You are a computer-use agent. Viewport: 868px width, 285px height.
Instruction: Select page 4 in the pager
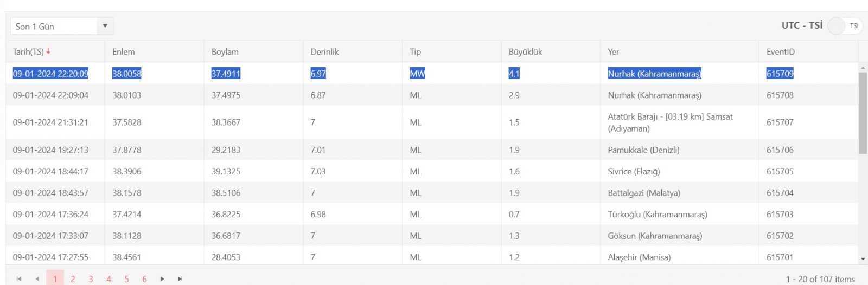click(108, 279)
